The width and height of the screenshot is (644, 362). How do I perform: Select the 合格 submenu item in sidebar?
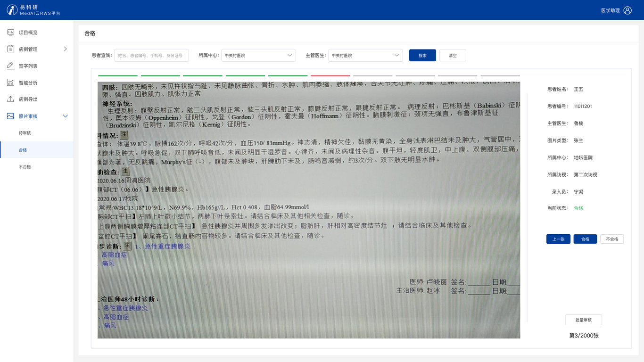pos(37,150)
